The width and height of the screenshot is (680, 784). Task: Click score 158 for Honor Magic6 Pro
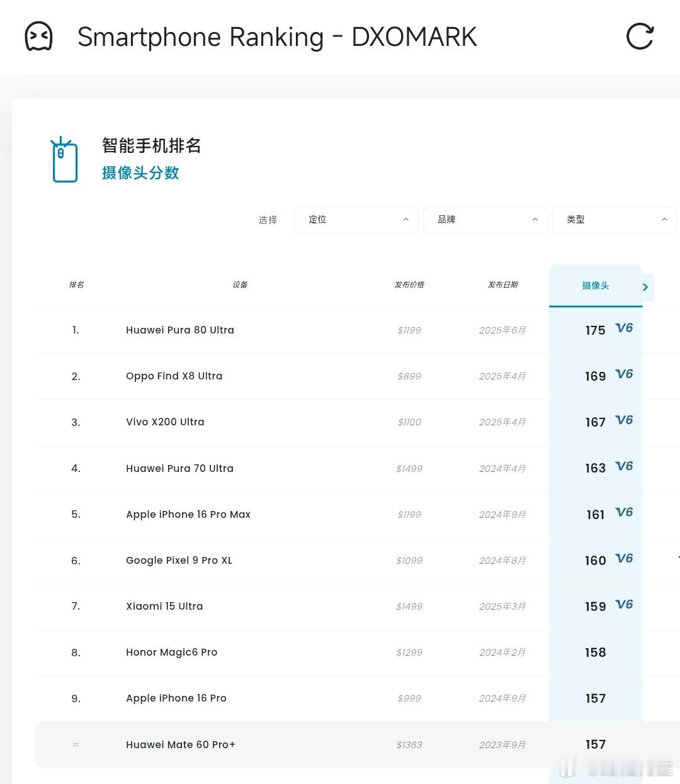tap(596, 652)
